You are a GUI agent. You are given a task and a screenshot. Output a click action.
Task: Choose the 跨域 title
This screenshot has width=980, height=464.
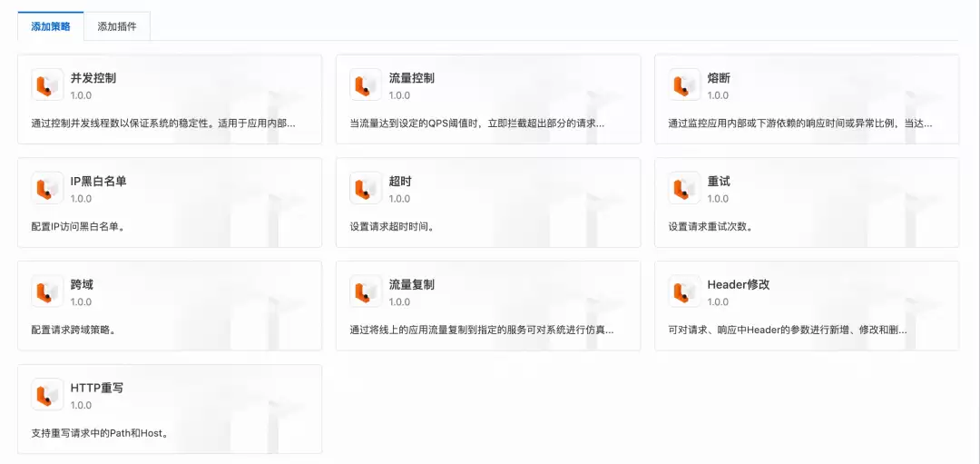[82, 284]
